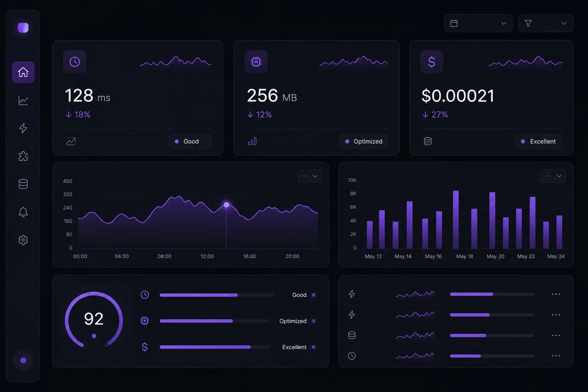The image size is (588, 392).
Task: Click the purple app logo in sidebar
Action: click(23, 28)
